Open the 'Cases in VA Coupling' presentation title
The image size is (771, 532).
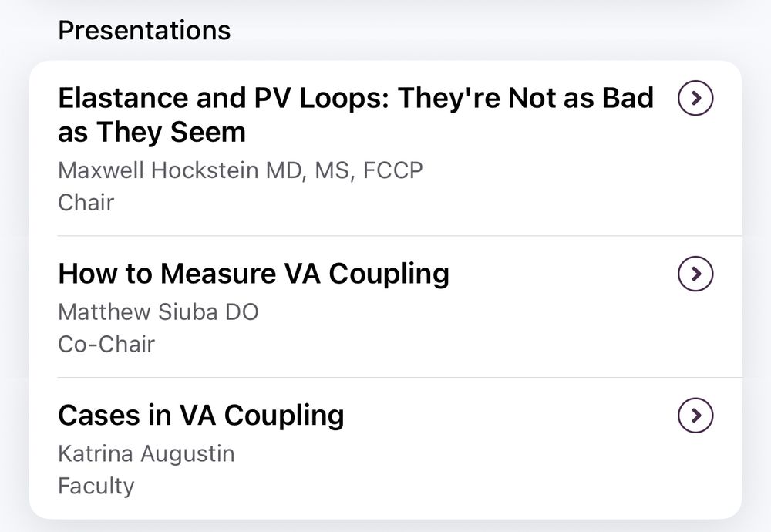point(200,416)
